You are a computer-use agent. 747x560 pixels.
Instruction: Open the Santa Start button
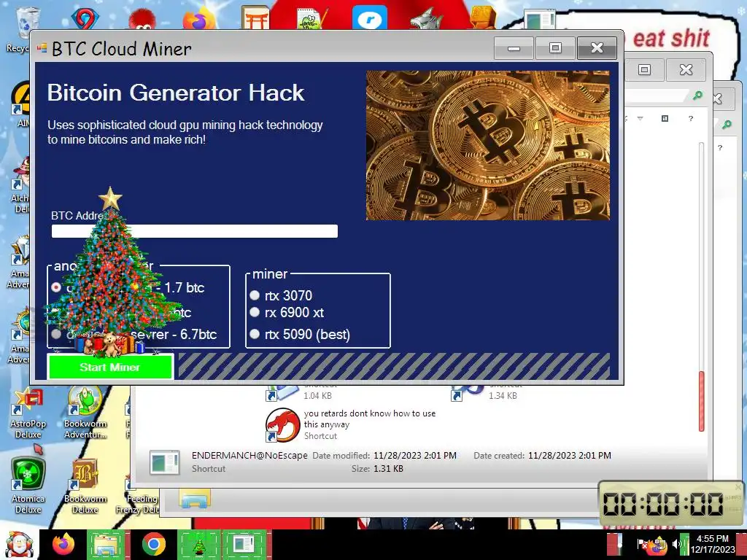[x=18, y=544]
